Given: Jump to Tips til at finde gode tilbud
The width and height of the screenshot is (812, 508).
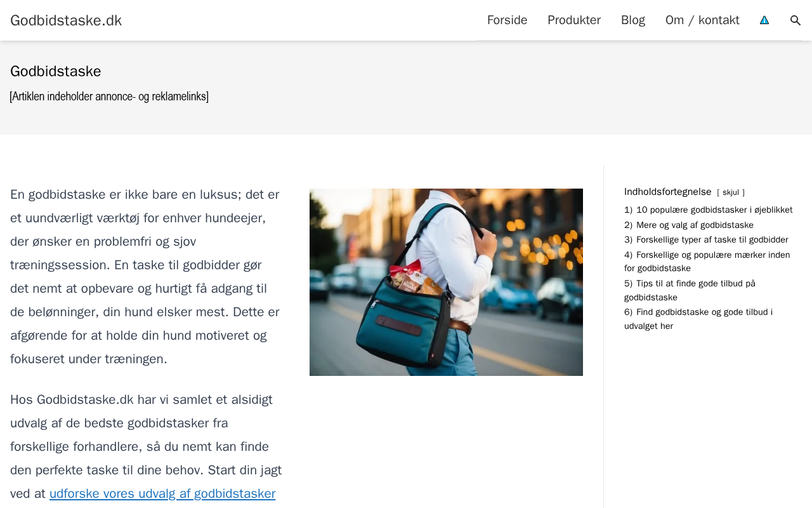Looking at the screenshot, I should click(690, 290).
